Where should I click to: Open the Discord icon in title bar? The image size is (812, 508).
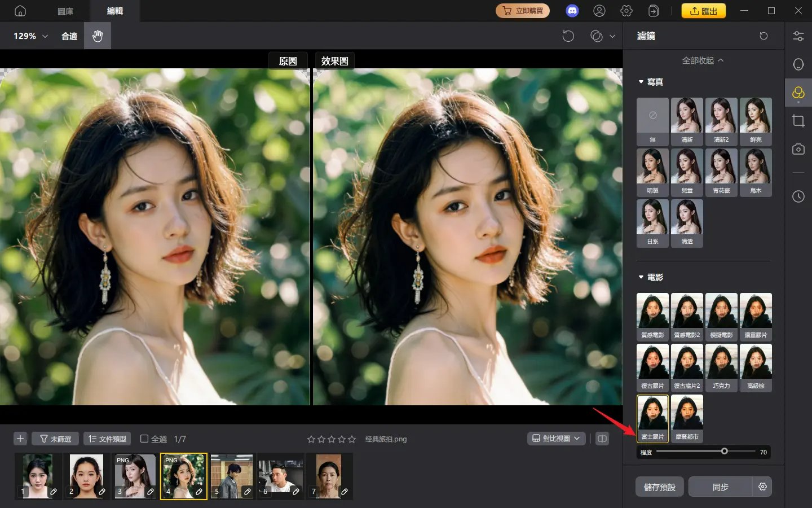coord(572,10)
